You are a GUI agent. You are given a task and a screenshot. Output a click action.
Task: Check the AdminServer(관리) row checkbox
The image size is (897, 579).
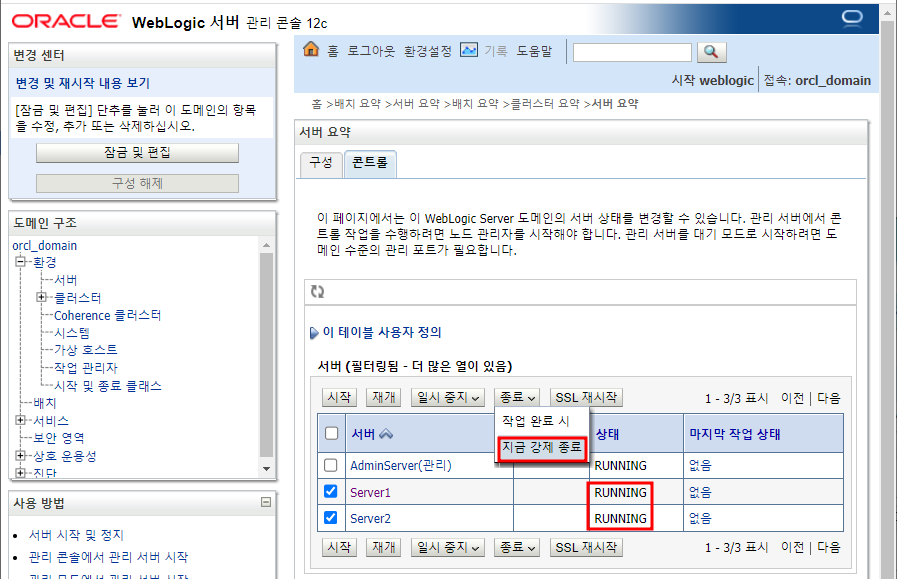point(331,465)
